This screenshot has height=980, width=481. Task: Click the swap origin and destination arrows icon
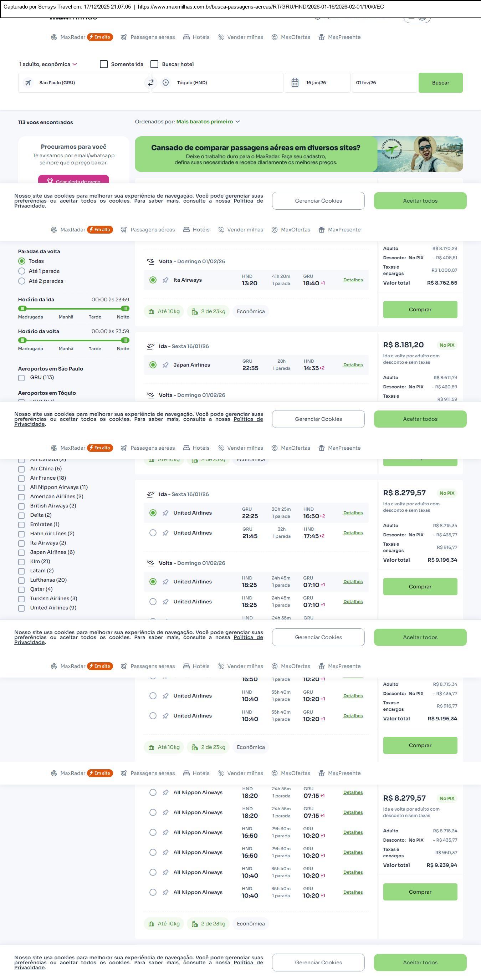pyautogui.click(x=151, y=83)
